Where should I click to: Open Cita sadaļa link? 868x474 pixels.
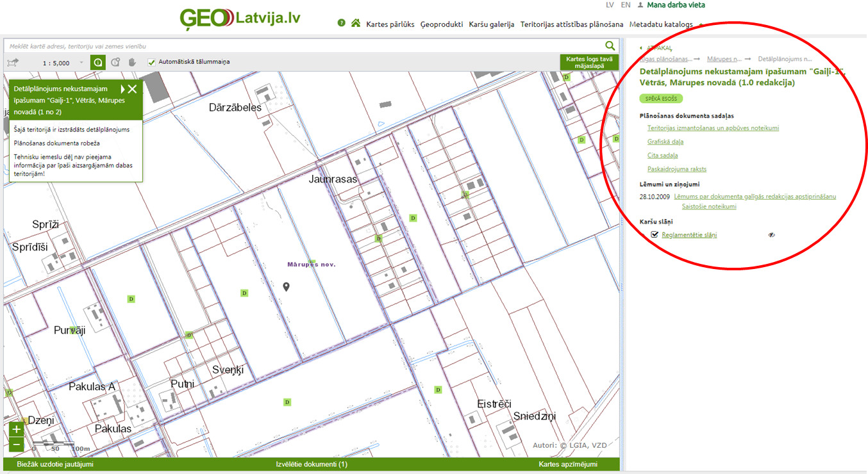click(x=662, y=156)
